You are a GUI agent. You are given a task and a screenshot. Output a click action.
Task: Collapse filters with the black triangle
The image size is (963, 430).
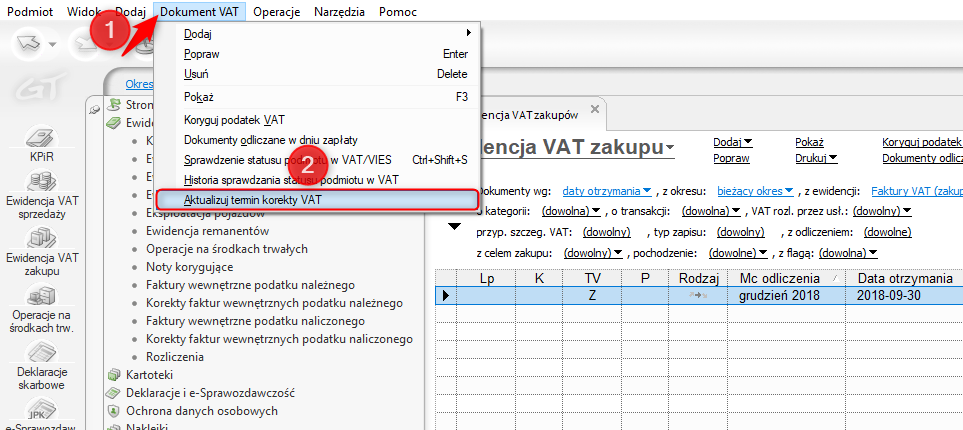pyautogui.click(x=454, y=227)
